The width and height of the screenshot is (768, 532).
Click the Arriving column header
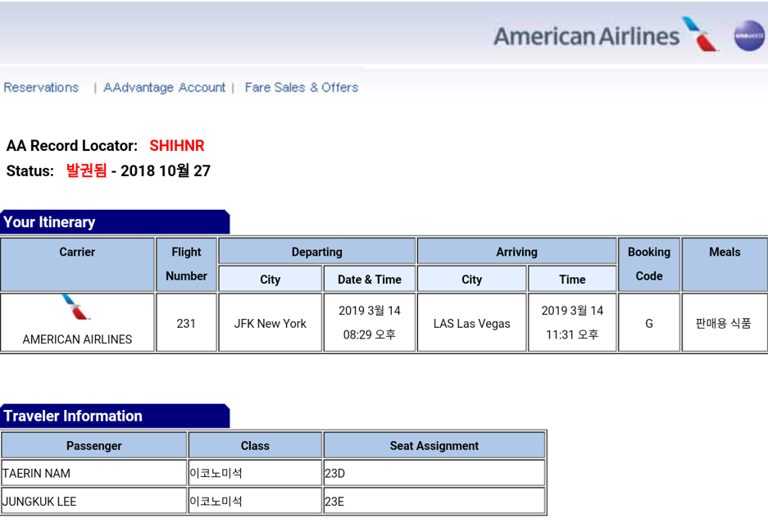pyautogui.click(x=516, y=252)
